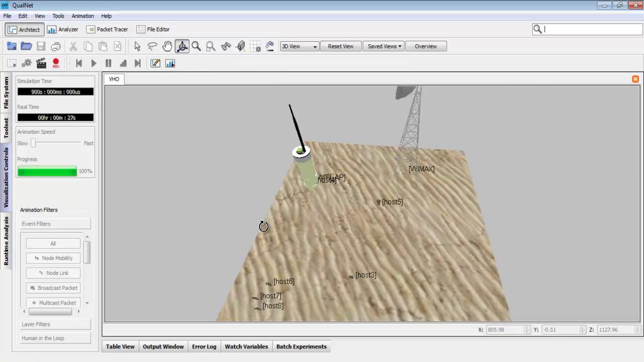Toggle the Node Link filter
Viewport: 644px width, 362px height.
tap(53, 273)
